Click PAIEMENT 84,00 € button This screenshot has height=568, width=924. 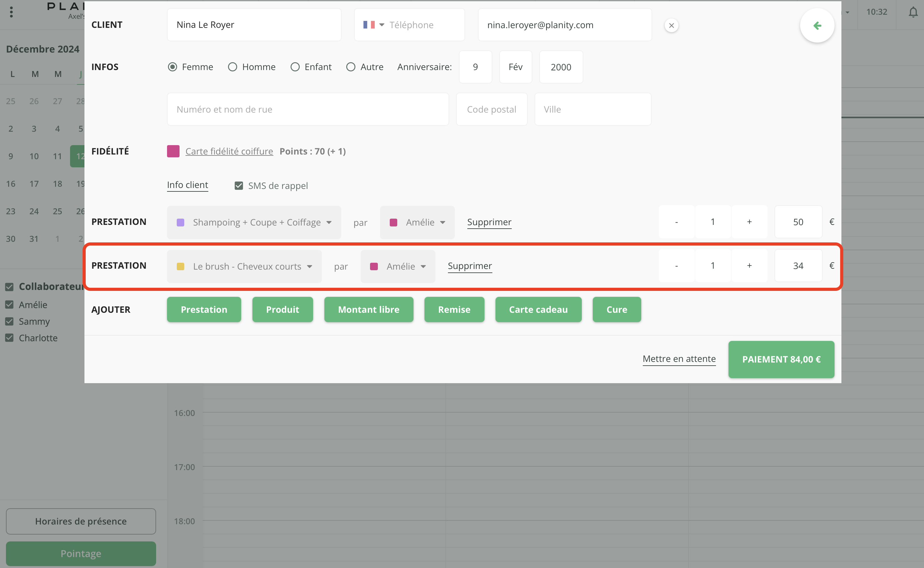pos(781,359)
